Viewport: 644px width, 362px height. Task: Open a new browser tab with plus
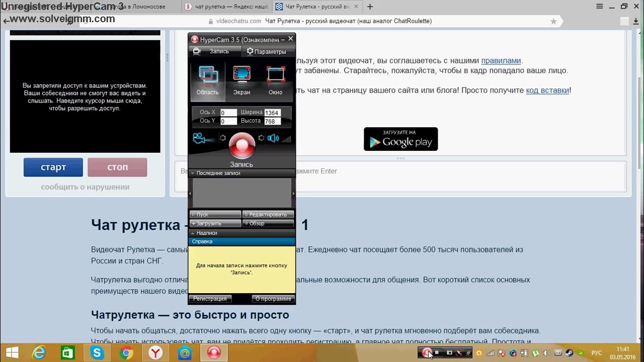[370, 7]
